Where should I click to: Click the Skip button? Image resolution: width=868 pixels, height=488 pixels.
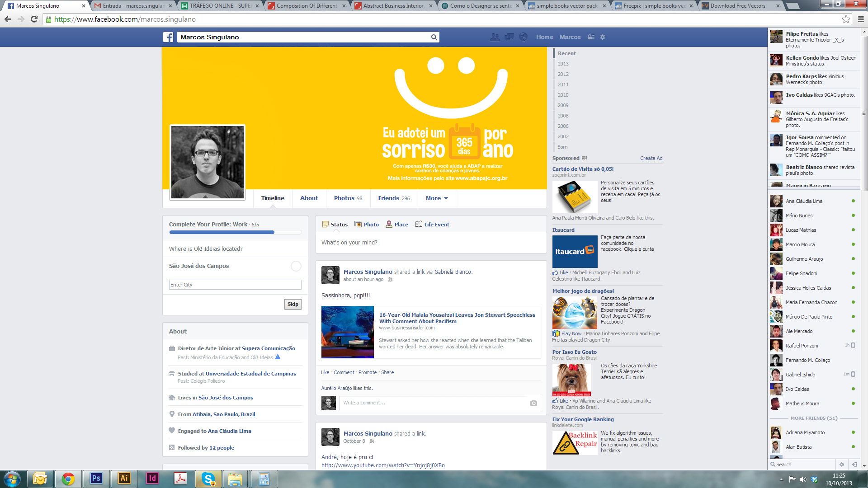(293, 305)
